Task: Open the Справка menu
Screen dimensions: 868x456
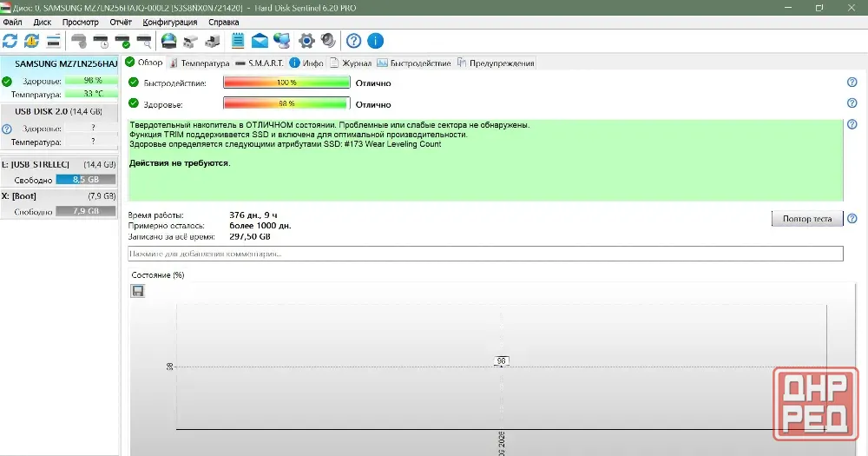Action: click(x=224, y=23)
